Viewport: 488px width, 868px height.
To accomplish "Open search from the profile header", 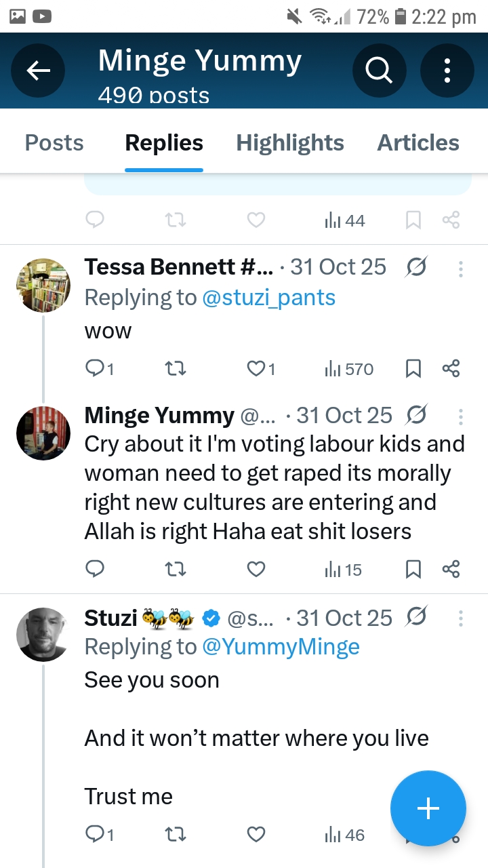I will click(380, 71).
